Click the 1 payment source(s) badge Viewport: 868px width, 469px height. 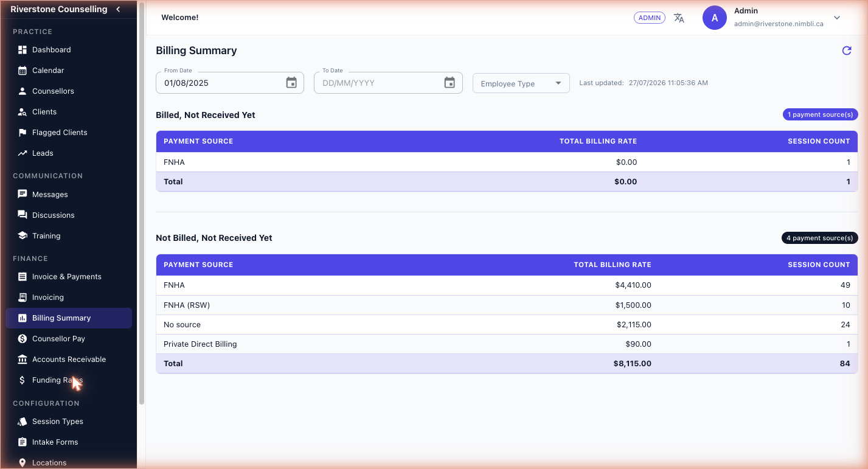pyautogui.click(x=821, y=114)
